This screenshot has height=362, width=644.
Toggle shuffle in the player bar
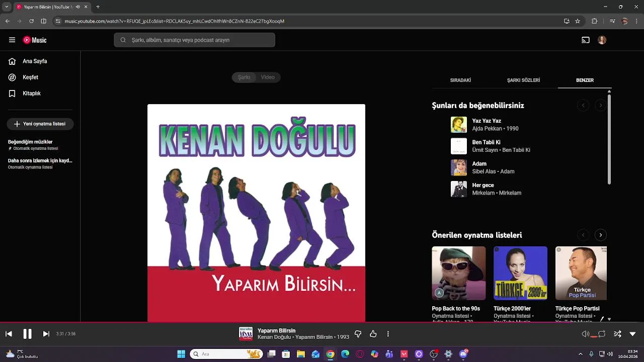(618, 334)
